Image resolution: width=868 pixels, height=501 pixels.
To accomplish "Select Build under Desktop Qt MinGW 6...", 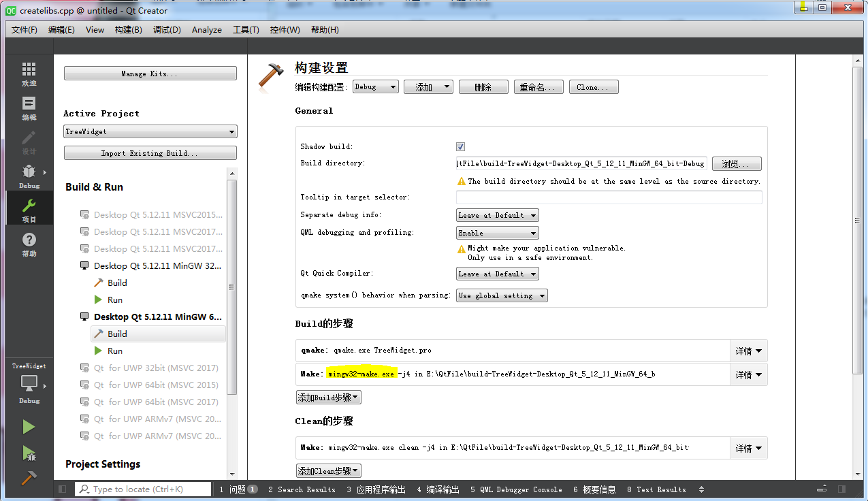I will tap(158, 334).
